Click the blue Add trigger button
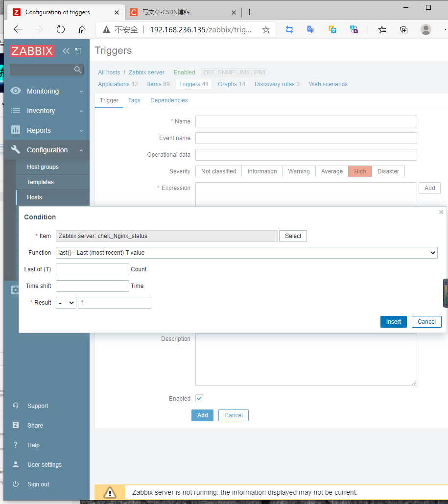The height and width of the screenshot is (504, 448). [x=203, y=415]
